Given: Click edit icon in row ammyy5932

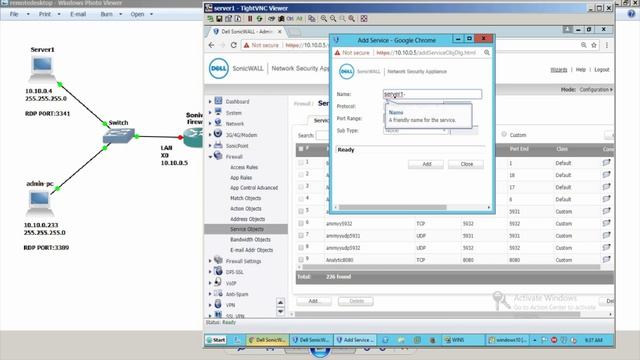Looking at the screenshot, I should pos(606,223).
